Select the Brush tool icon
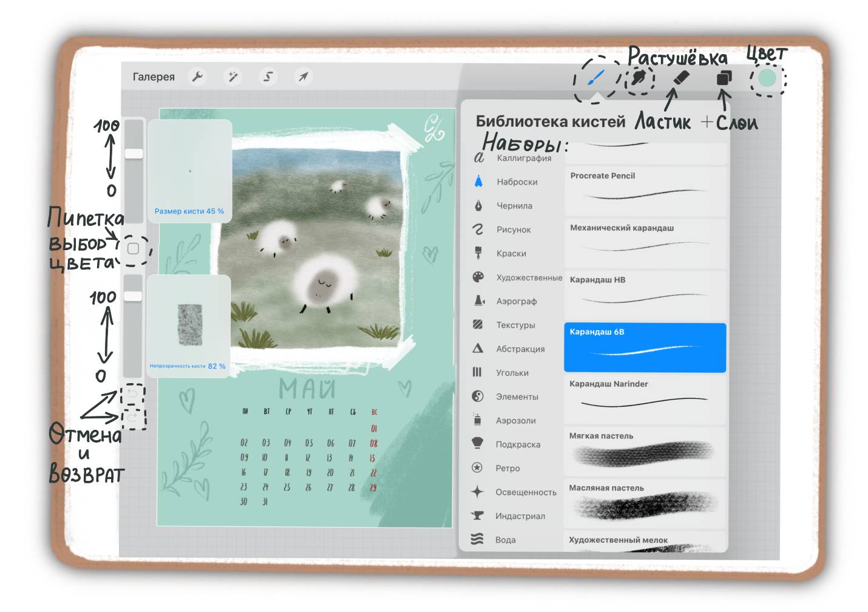Viewport: 868px width, 612px height. click(597, 77)
